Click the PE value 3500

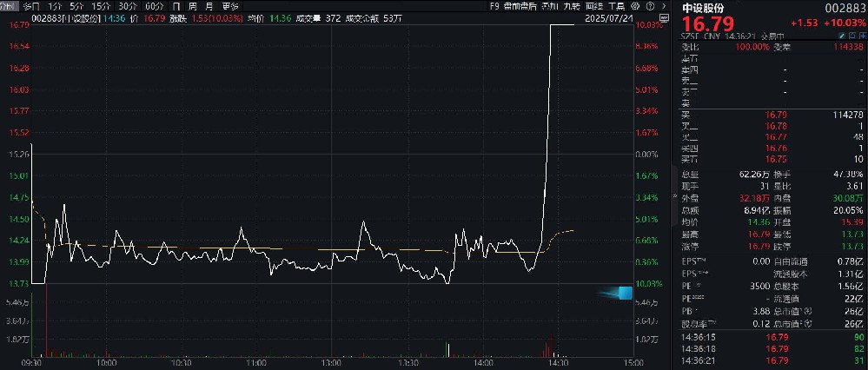[x=760, y=286]
